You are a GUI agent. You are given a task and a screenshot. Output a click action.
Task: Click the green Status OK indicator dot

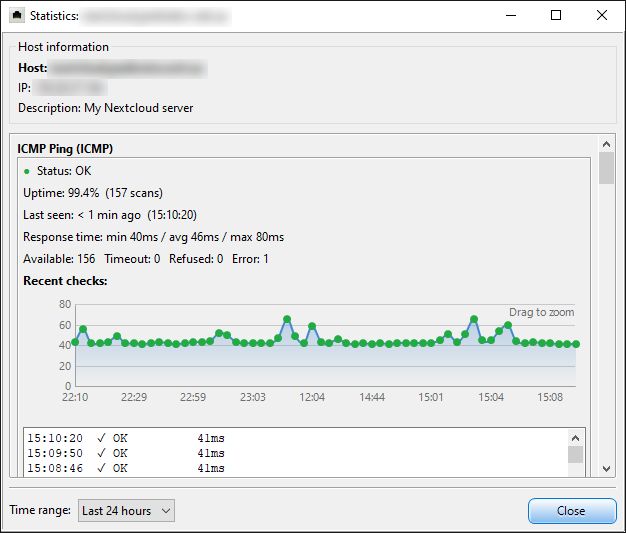(27, 172)
